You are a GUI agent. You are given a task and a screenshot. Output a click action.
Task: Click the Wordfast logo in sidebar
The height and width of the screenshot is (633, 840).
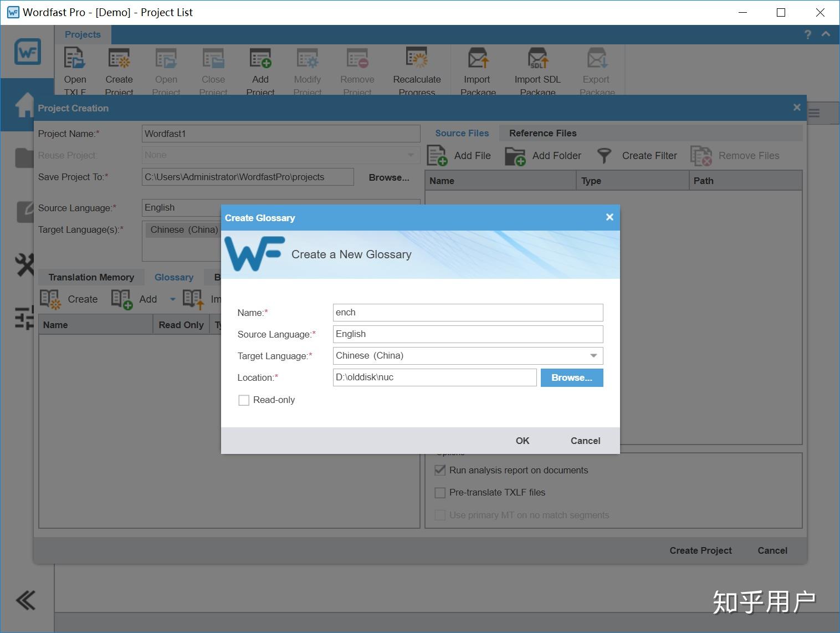click(28, 52)
